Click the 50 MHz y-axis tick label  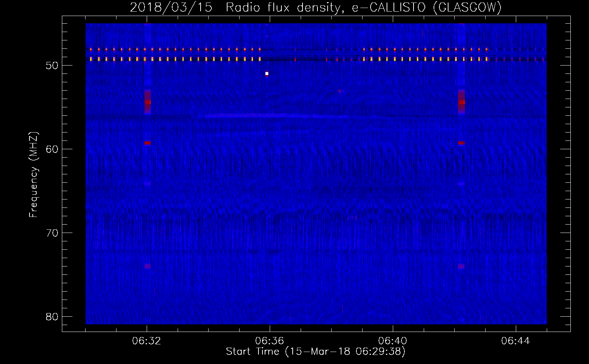click(x=52, y=66)
